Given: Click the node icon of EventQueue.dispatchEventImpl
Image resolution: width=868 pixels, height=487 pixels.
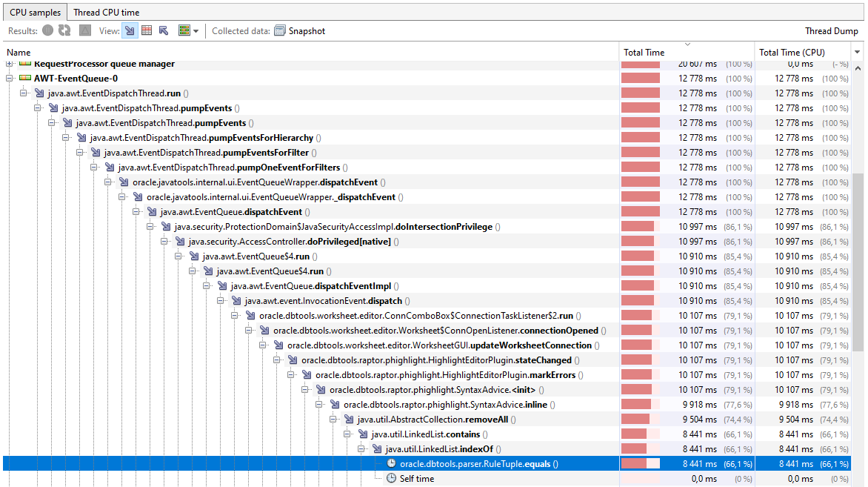Looking at the screenshot, I should click(222, 286).
